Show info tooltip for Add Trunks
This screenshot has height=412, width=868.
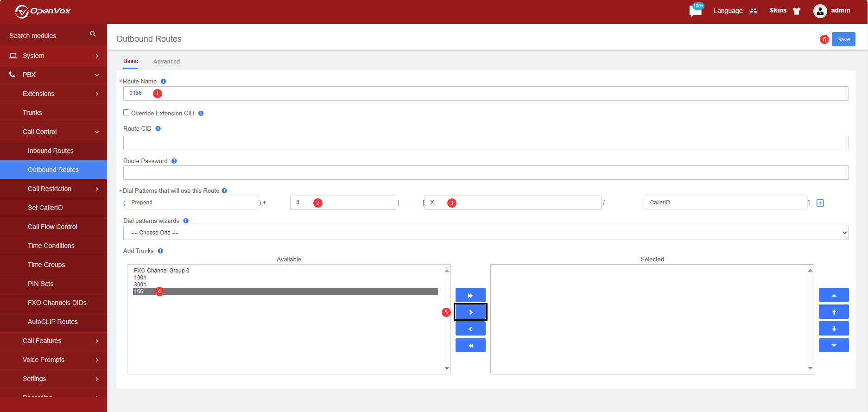click(160, 251)
